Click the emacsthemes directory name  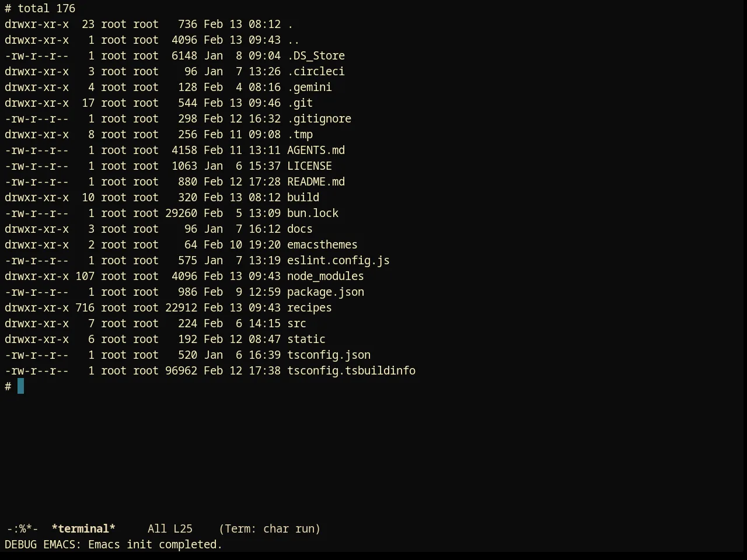pos(322,244)
